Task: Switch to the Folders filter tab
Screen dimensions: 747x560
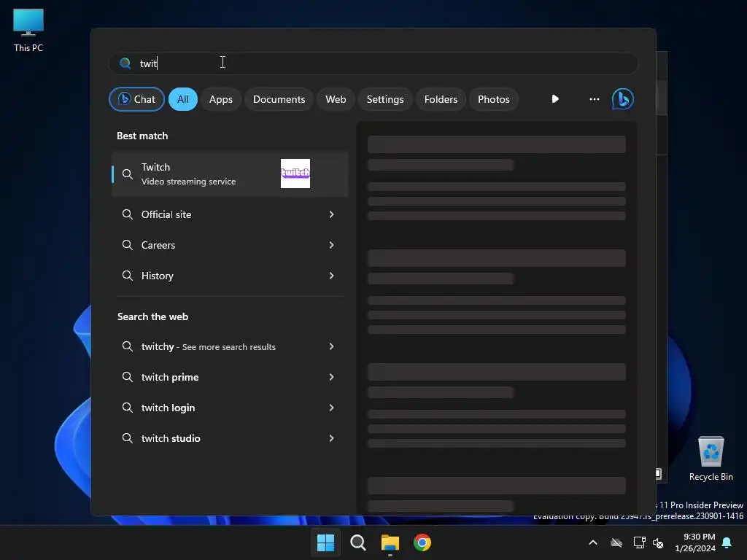Action: point(441,99)
